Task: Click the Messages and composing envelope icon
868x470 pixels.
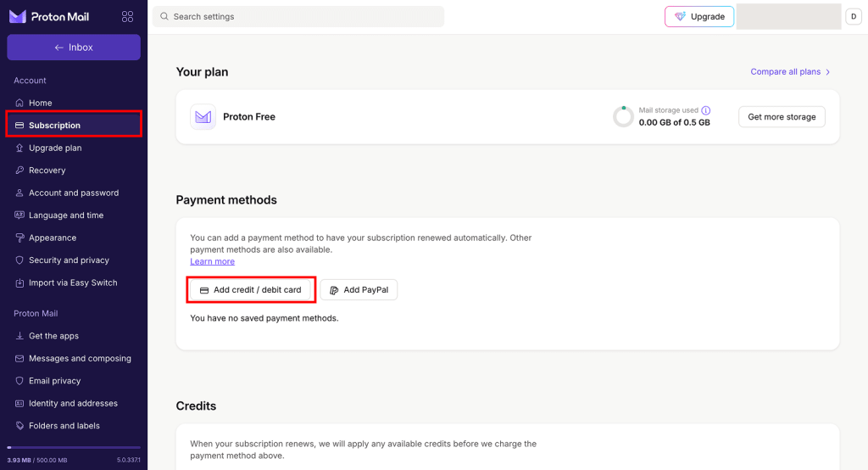Action: (19, 359)
